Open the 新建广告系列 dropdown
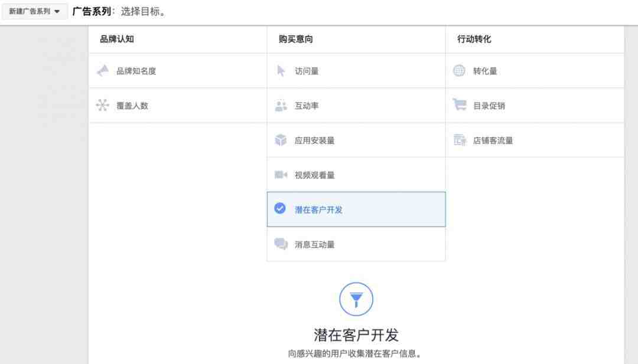This screenshot has width=638, height=364. [x=34, y=11]
